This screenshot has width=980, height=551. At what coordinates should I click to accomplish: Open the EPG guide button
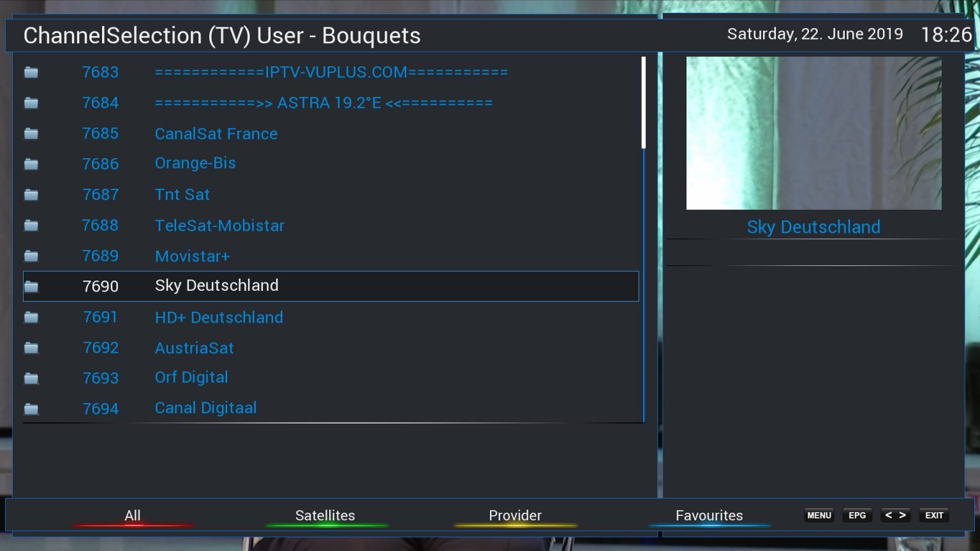(x=857, y=515)
